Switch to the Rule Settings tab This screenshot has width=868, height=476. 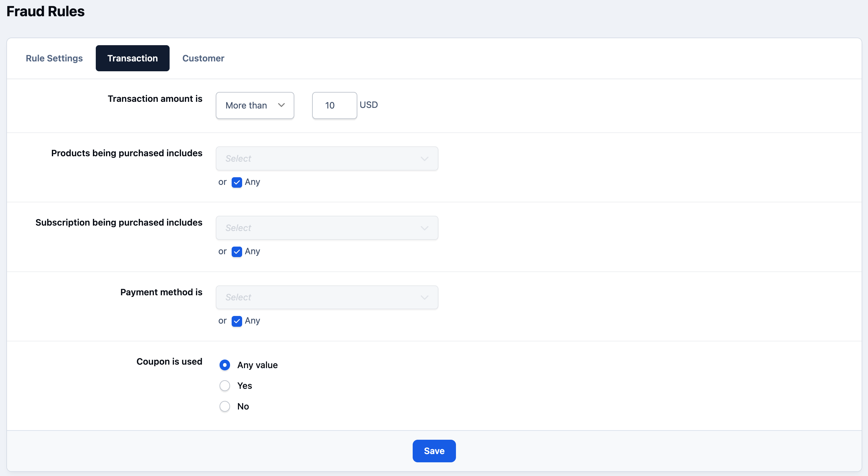coord(54,58)
